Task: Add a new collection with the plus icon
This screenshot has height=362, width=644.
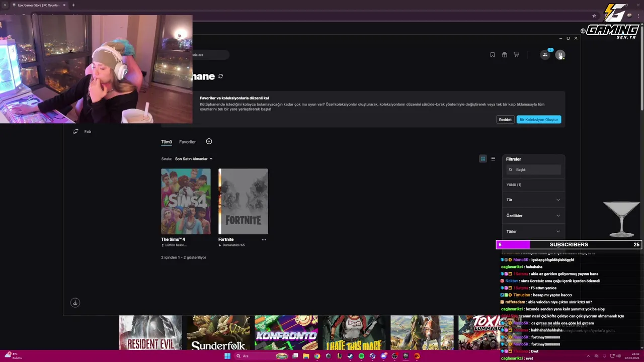Action: coord(209,141)
